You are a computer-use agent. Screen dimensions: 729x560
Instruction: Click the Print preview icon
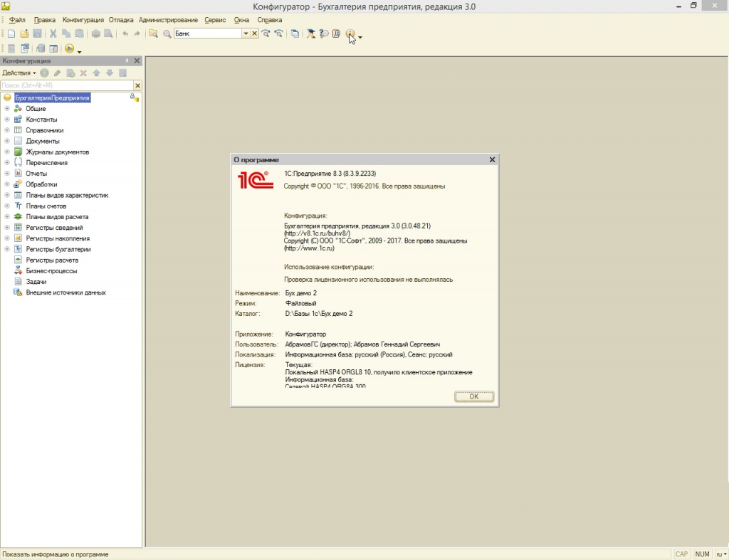[x=108, y=34]
